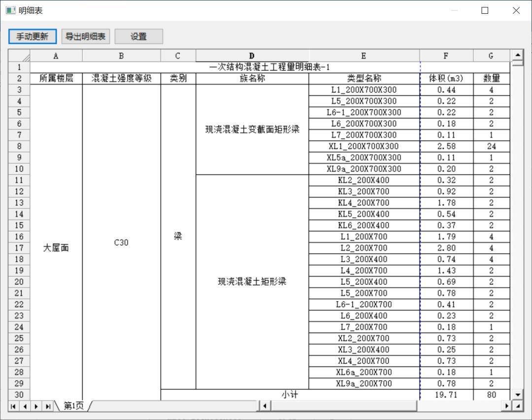Viewport: 532px width, 420px height.
Task: Click the 体积(m3) header cell
Action: tap(446, 78)
